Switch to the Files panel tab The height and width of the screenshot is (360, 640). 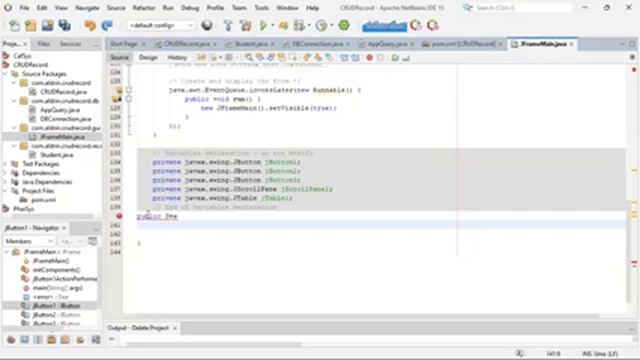point(43,44)
